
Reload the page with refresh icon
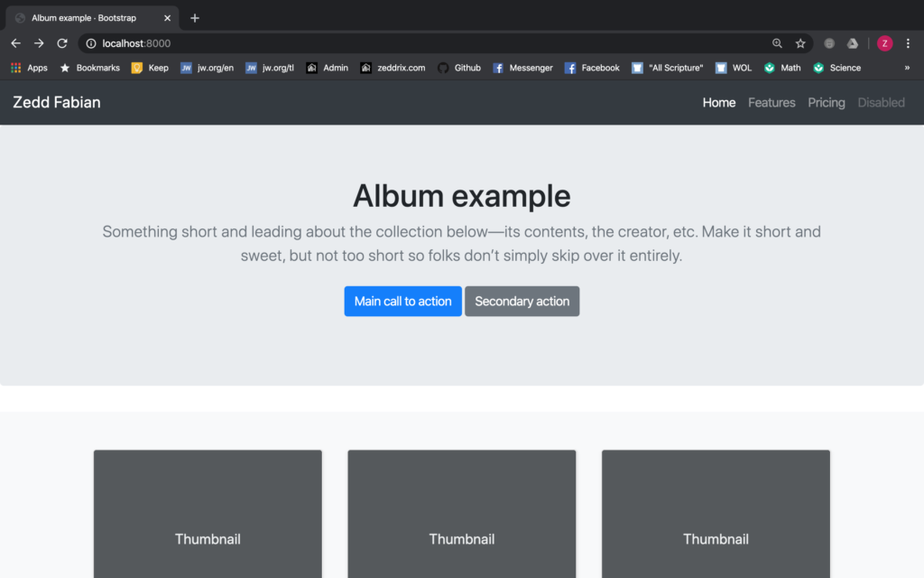62,43
